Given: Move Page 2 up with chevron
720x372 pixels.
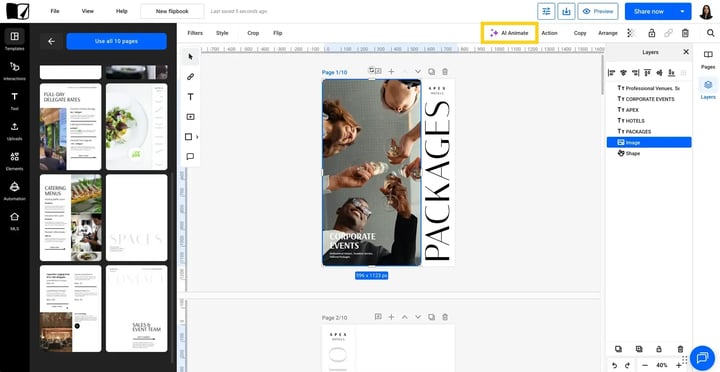Looking at the screenshot, I should click(x=405, y=317).
